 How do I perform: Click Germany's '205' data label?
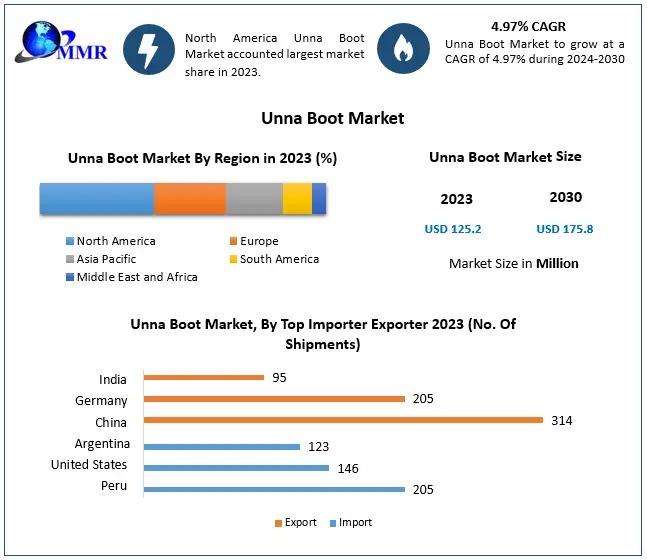423,399
